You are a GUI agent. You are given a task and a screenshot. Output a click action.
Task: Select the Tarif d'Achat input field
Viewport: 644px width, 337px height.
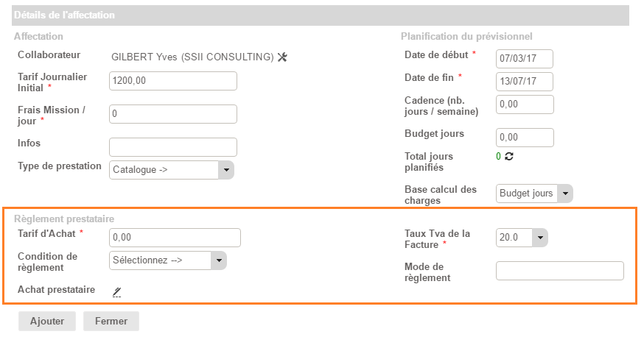(x=175, y=238)
